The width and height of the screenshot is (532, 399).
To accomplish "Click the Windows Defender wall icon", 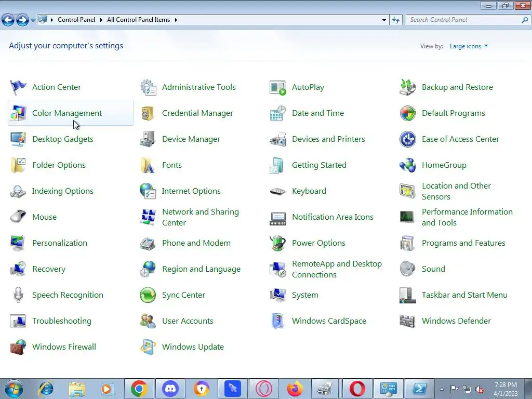I will tap(407, 321).
